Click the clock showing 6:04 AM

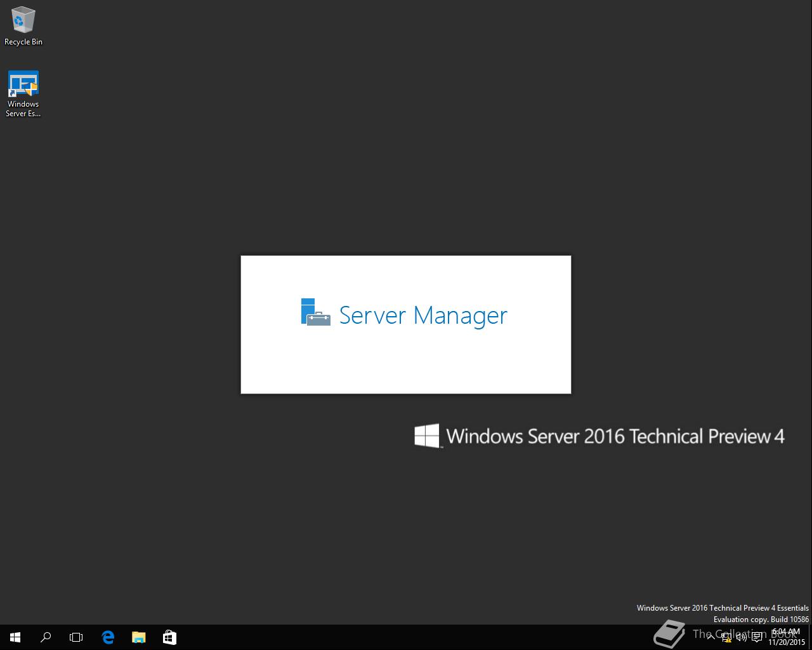coord(787,637)
